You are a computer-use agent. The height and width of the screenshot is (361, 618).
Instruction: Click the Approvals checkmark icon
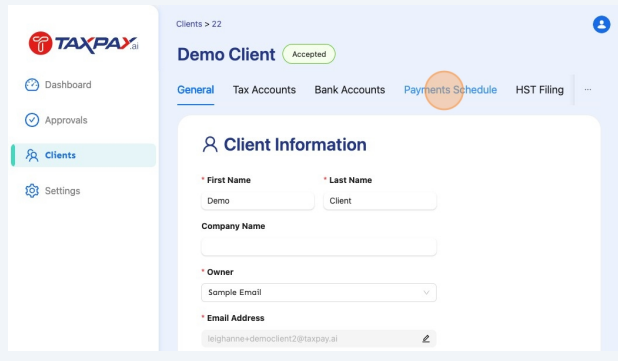[x=32, y=120]
